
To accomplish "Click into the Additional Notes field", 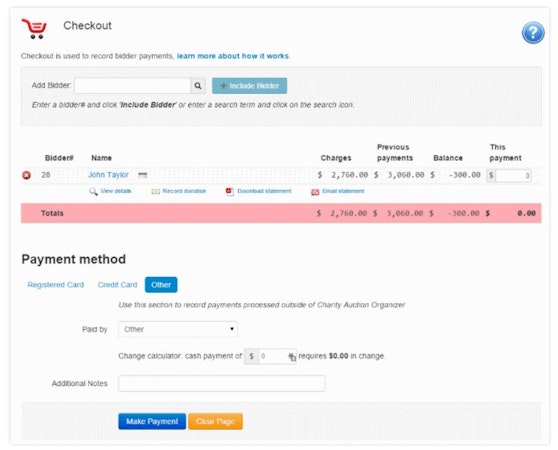I will click(222, 383).
